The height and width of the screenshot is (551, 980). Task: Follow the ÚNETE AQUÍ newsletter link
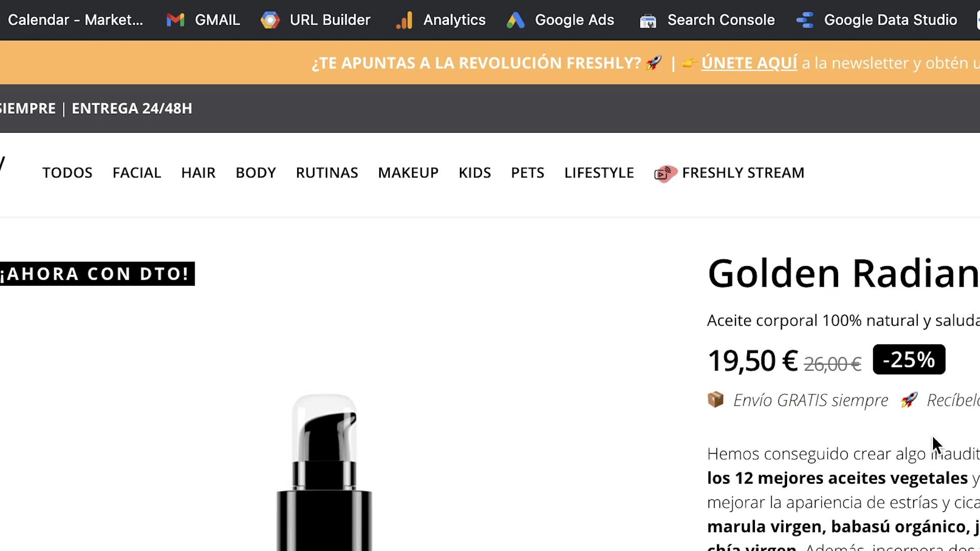click(x=749, y=63)
